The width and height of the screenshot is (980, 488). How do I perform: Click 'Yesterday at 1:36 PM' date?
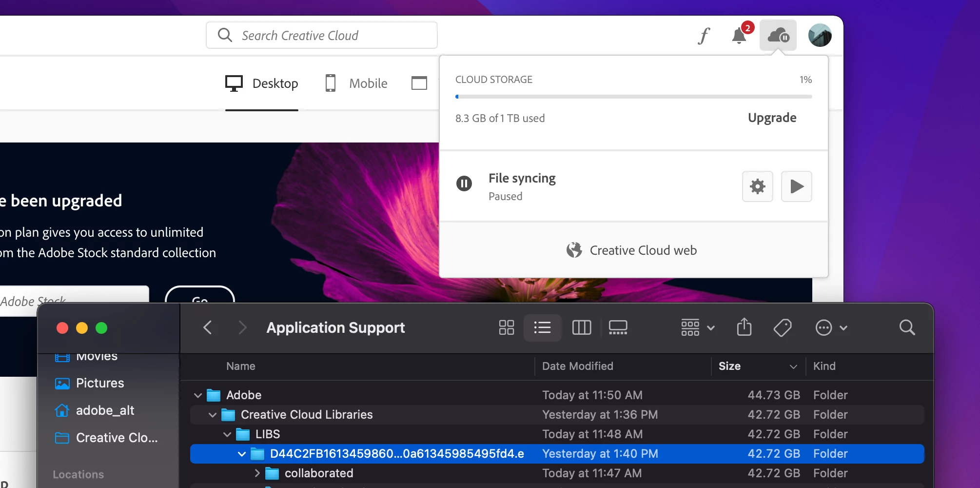pos(600,415)
